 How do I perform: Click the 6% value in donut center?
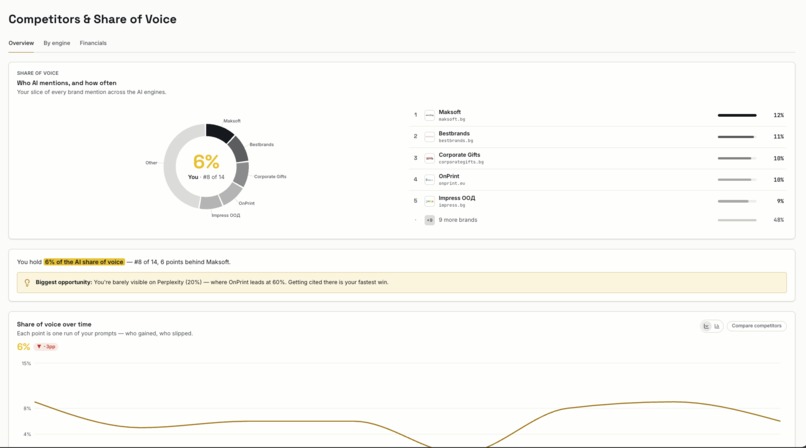(206, 162)
